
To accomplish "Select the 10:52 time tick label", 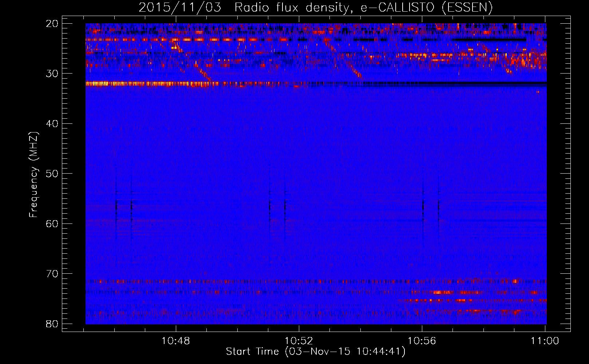I will (x=299, y=341).
